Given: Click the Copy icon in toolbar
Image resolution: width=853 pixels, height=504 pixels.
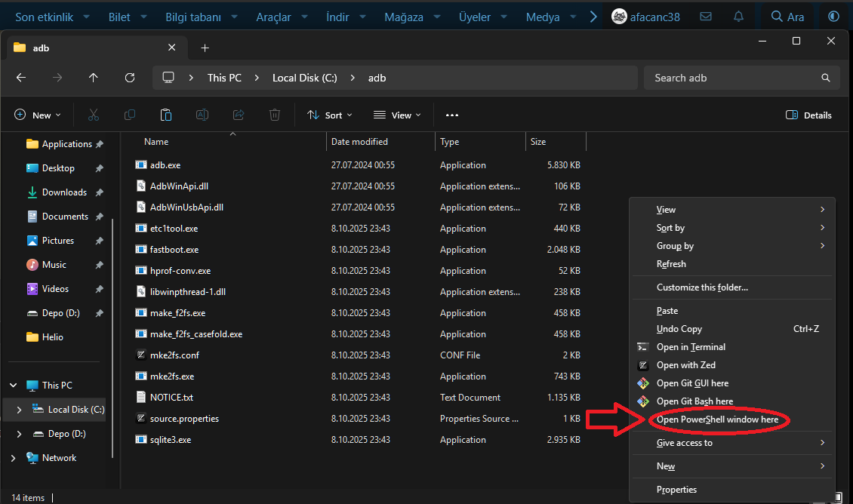Looking at the screenshot, I should pyautogui.click(x=130, y=115).
